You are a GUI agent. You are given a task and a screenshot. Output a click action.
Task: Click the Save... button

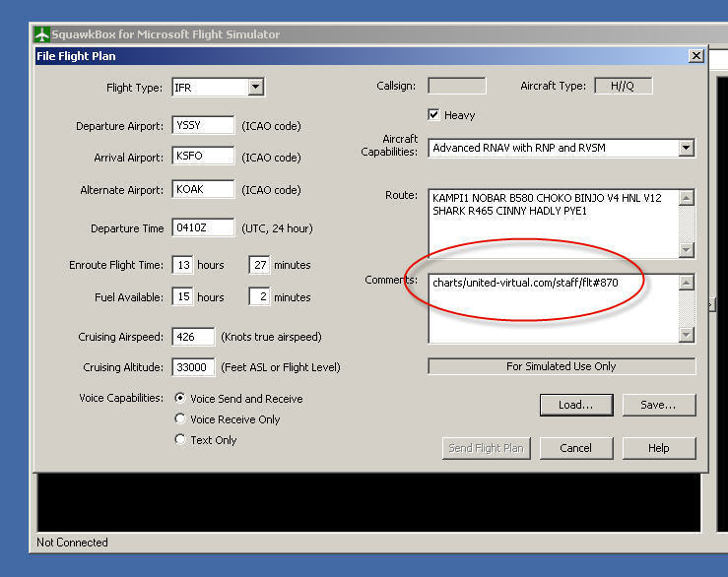coord(659,405)
